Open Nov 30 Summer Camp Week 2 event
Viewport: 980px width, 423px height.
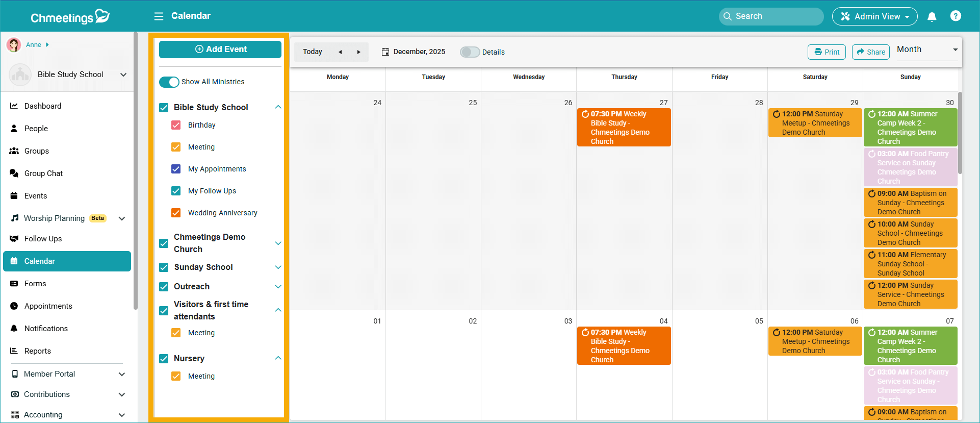click(910, 128)
